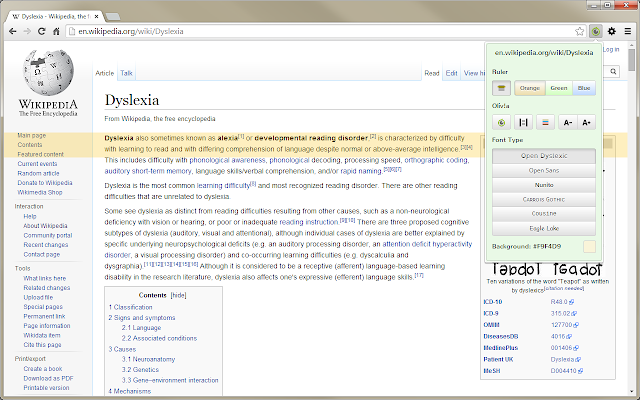Switch to the Article tab
The image size is (640, 400).
pos(104,73)
